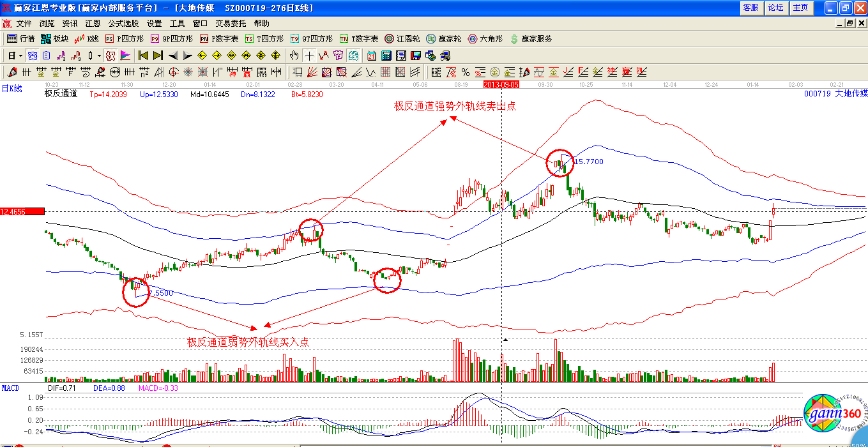The height and width of the screenshot is (447, 868).
Task: Click the percent sign drawing tool
Action: (x=466, y=72)
